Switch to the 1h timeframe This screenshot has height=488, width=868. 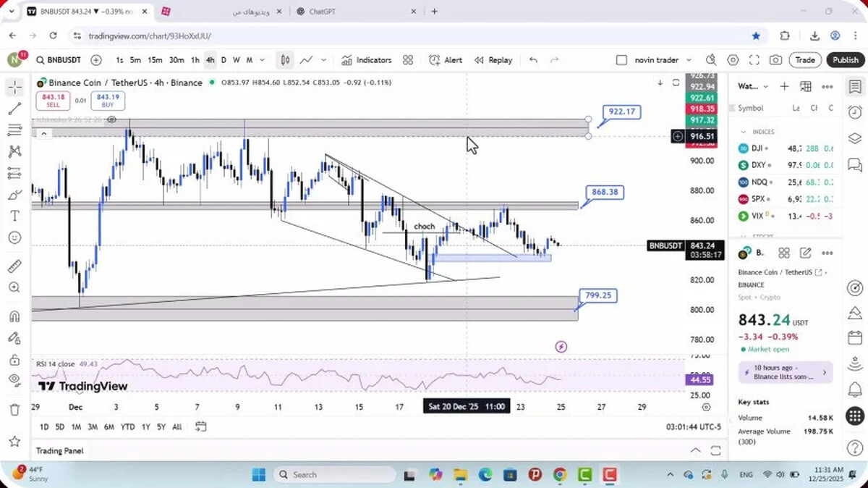point(195,60)
